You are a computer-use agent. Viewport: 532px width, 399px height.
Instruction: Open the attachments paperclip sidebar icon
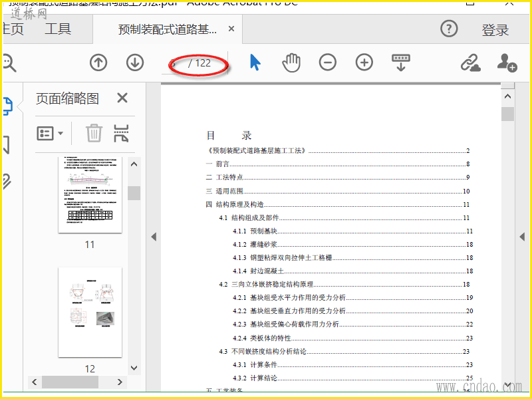(x=7, y=182)
